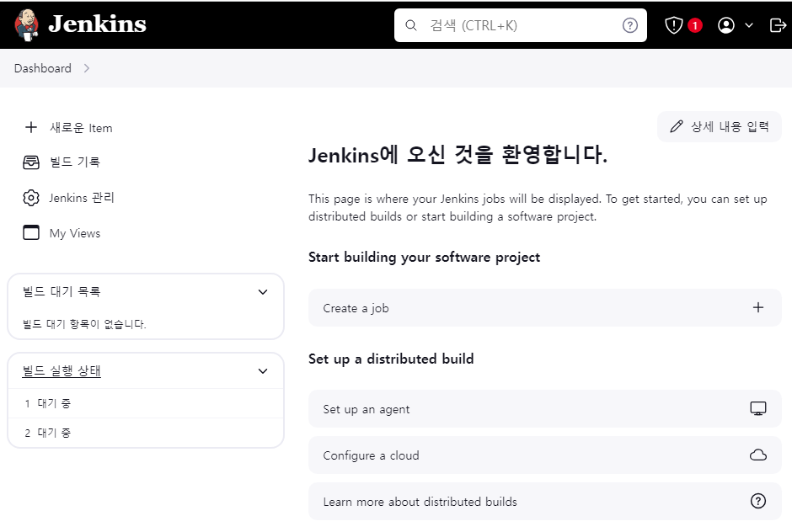Open the user menu dropdown arrow
The width and height of the screenshot is (792, 532).
[x=749, y=25]
